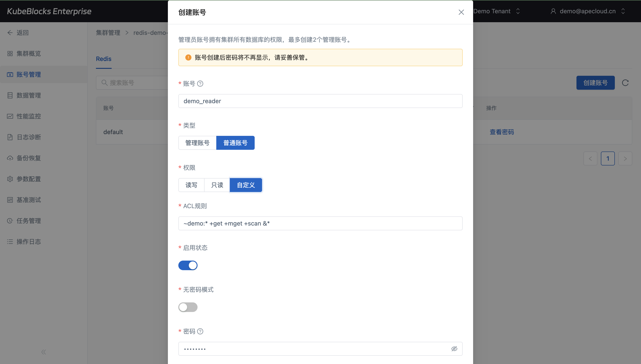Select 管理账号 account type
641x364 pixels.
[x=197, y=143]
